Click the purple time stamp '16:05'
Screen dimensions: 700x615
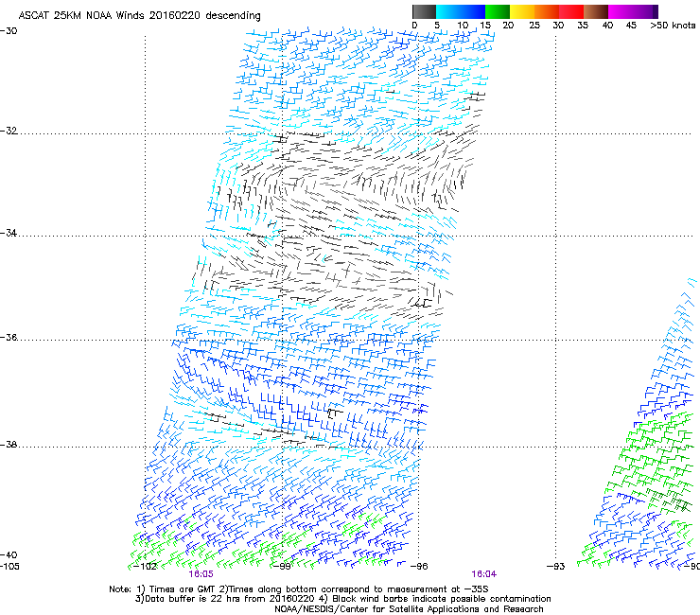point(201,574)
